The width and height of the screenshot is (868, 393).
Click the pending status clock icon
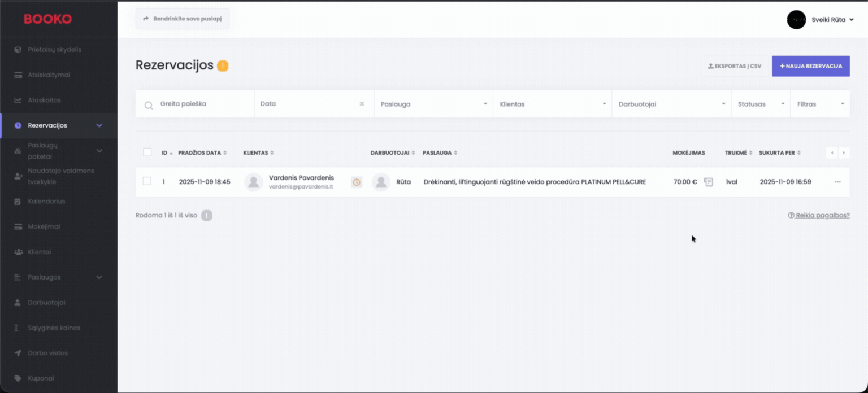pos(357,182)
